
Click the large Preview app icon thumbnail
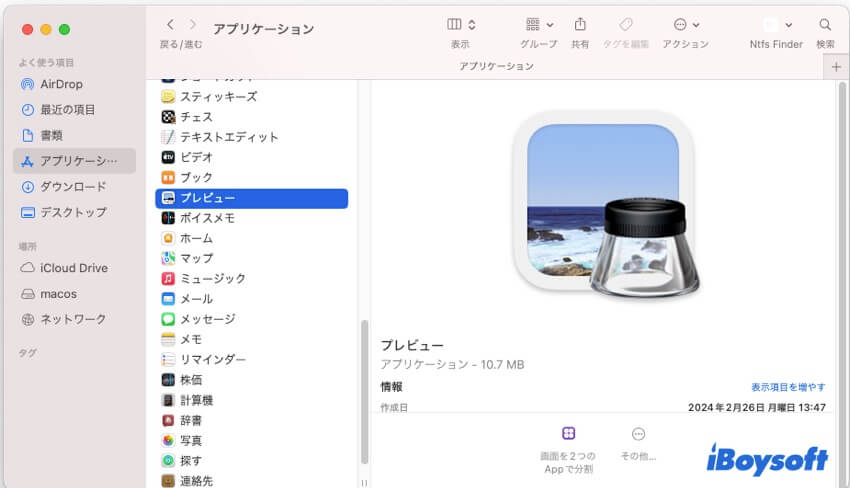pos(606,206)
